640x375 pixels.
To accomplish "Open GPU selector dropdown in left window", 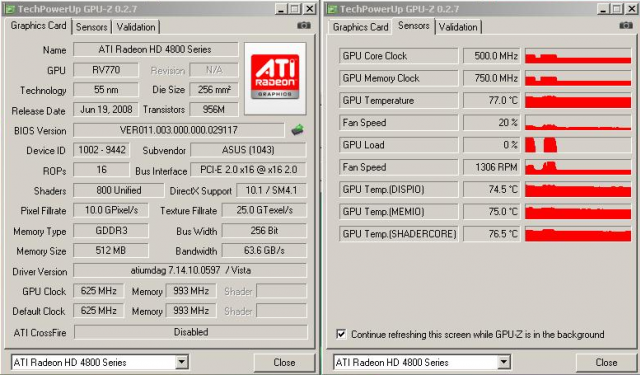I will 182,362.
